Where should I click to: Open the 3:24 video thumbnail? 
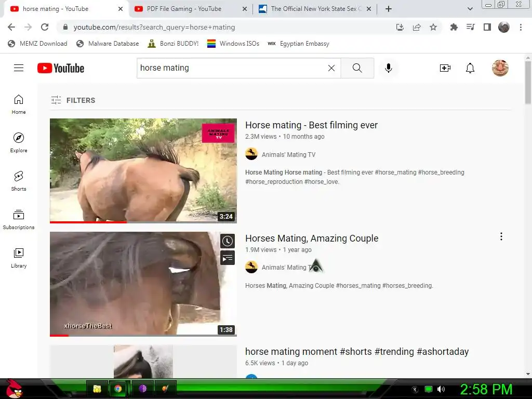click(143, 170)
